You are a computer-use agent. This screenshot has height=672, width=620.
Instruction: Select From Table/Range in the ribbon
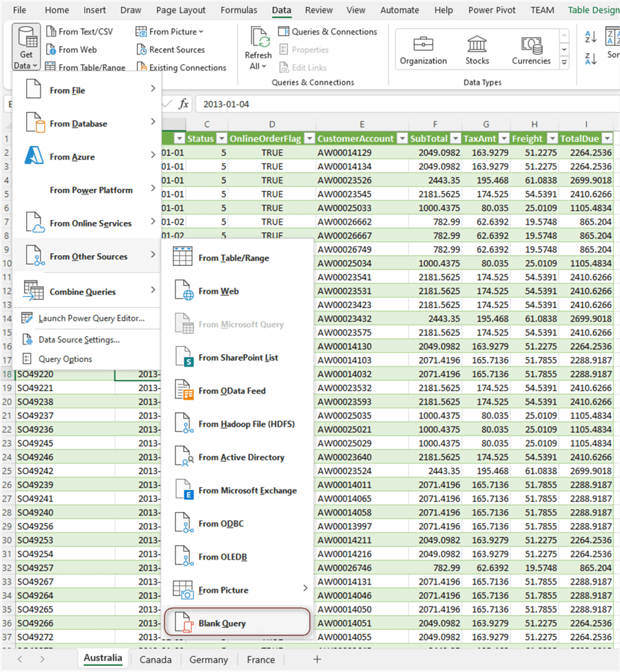[x=93, y=66]
